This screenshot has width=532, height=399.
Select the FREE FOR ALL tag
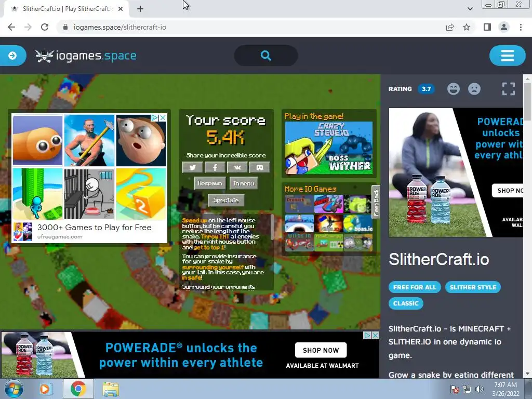(x=415, y=287)
